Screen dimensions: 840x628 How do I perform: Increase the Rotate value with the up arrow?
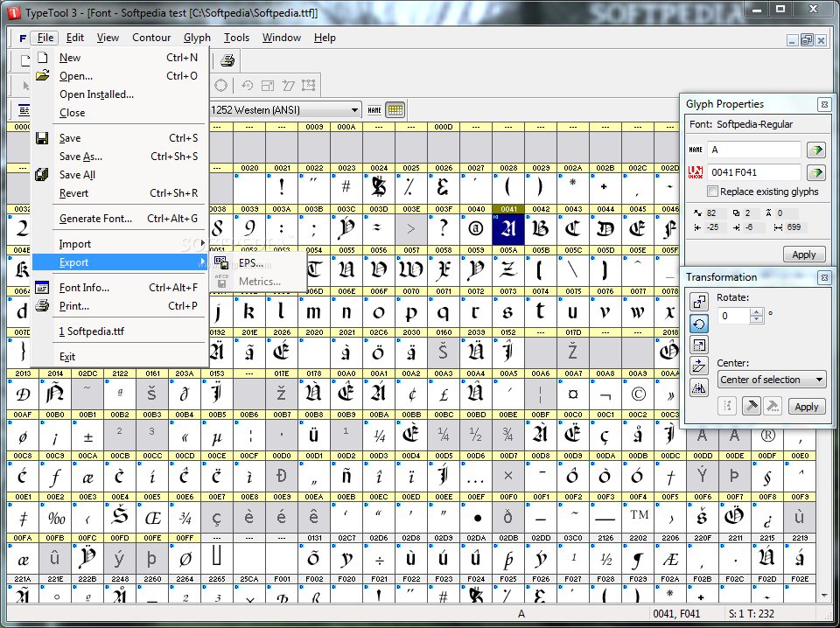pyautogui.click(x=756, y=312)
